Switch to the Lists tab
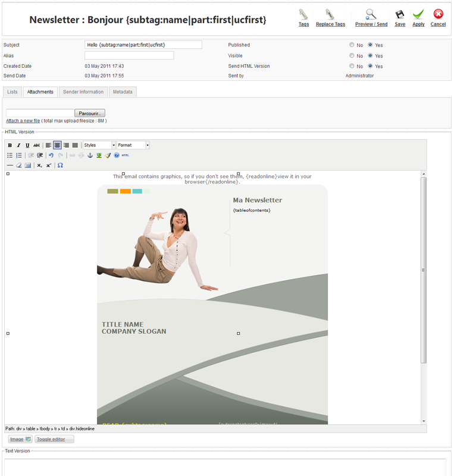Screen dimensions: 454x476 (x=12, y=92)
